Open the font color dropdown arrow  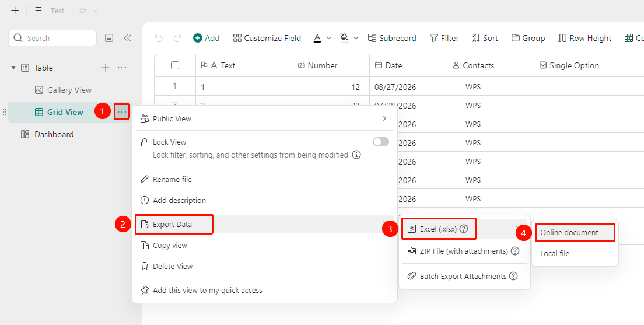coord(329,38)
